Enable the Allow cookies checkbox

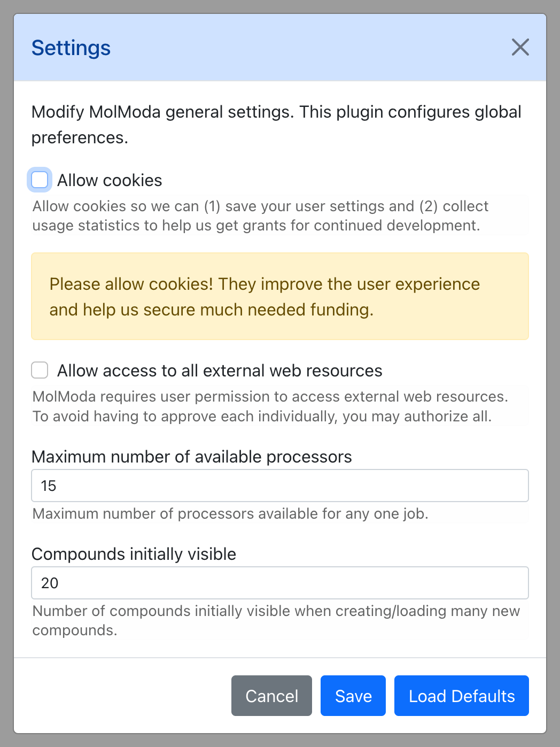click(x=40, y=180)
